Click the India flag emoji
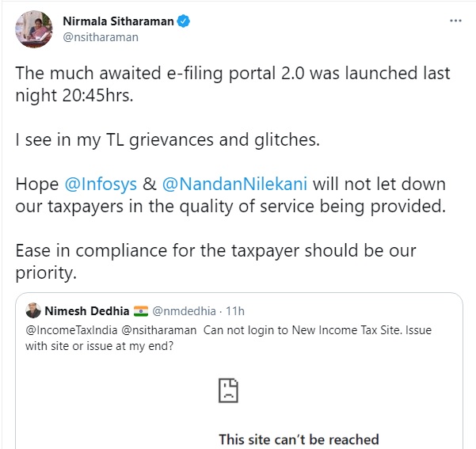This screenshot has width=476, height=449. coord(141,310)
